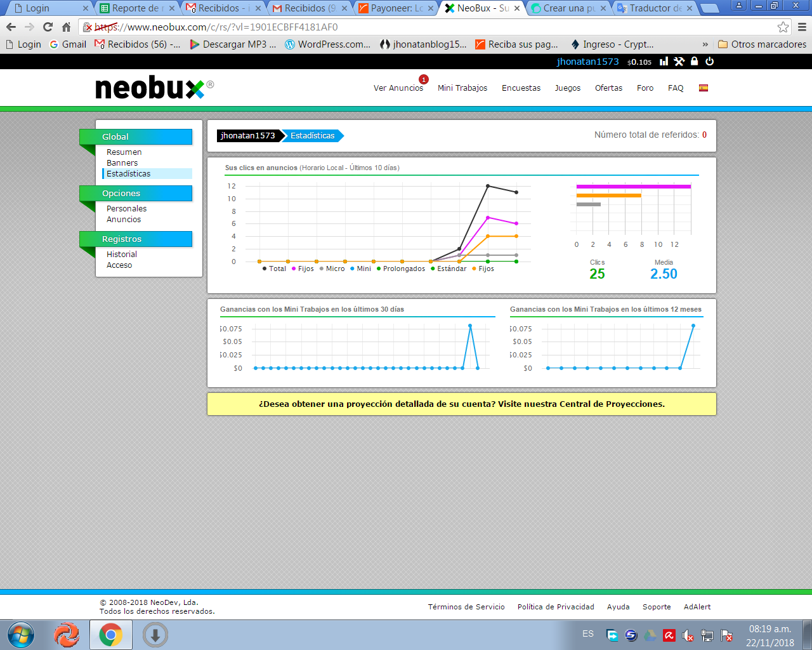This screenshot has width=812, height=650.
Task: Focus the browser address bar
Action: [x=431, y=27]
